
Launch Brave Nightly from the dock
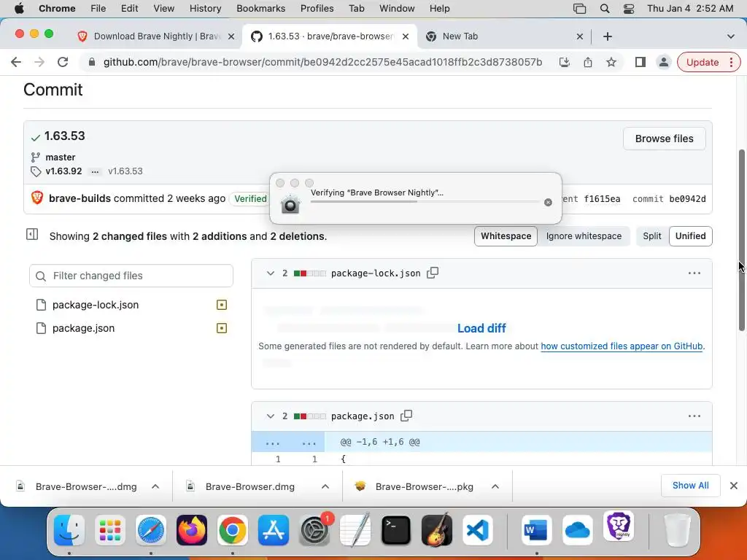[x=619, y=526]
